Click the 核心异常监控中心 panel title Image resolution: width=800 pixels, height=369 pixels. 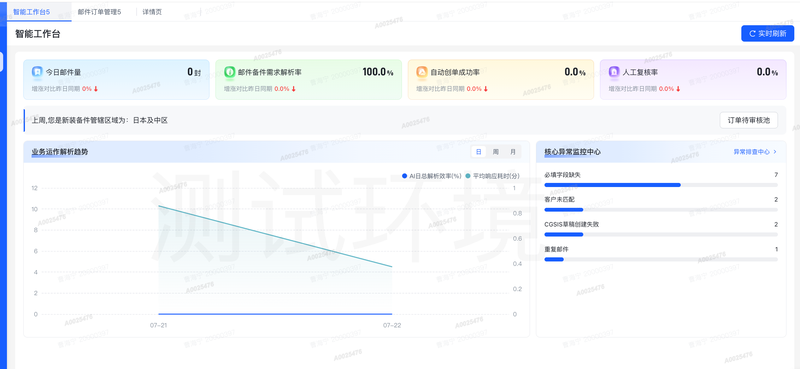(572, 152)
